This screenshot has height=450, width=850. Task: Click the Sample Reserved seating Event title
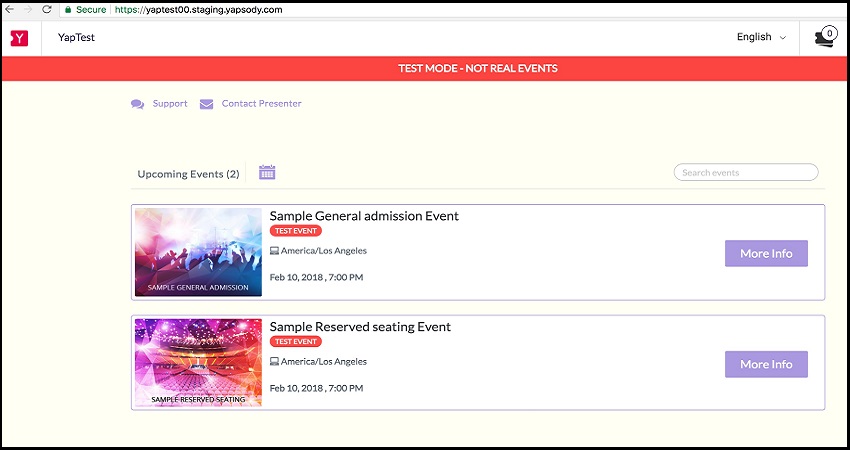360,327
